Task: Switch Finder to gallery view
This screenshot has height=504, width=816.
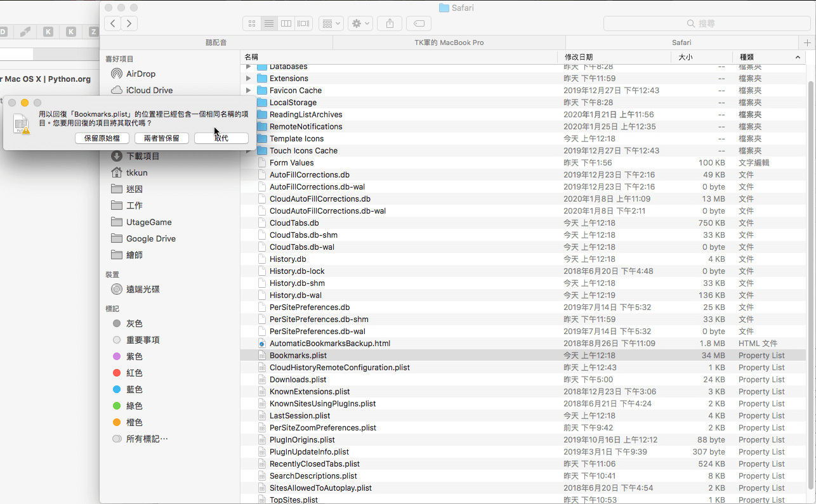Action: coord(304,23)
